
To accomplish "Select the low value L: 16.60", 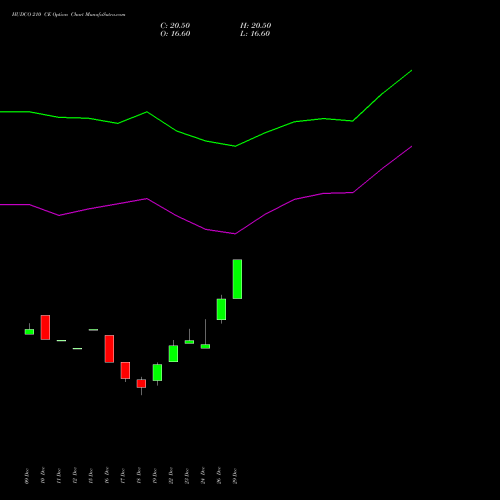I will click(x=255, y=34).
